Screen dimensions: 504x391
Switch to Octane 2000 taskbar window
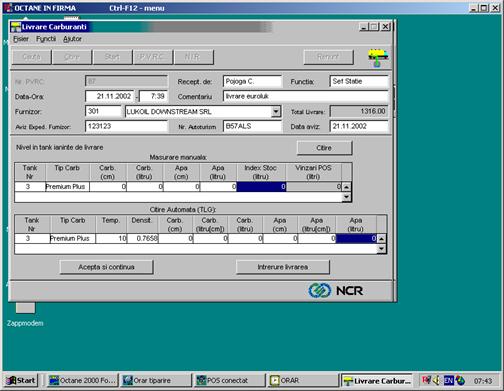click(x=82, y=380)
